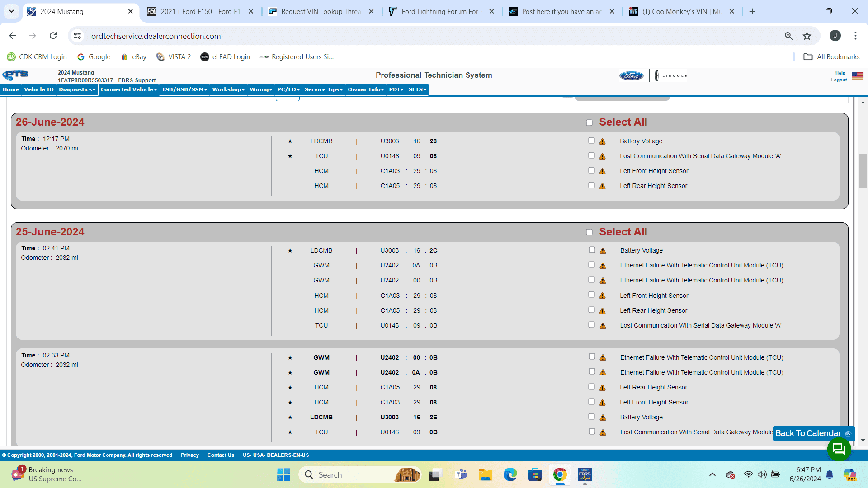Click the PTS logo icon

[15, 75]
